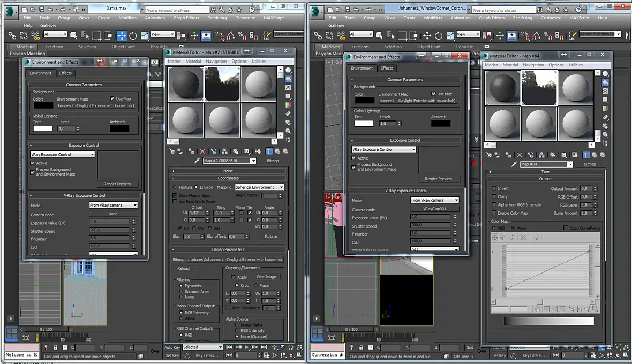Click the Background checker icon in left Material Editor

289,87
